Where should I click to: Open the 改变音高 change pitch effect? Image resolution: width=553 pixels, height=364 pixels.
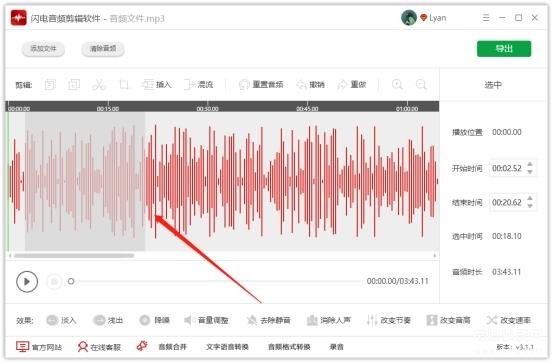(x=449, y=320)
